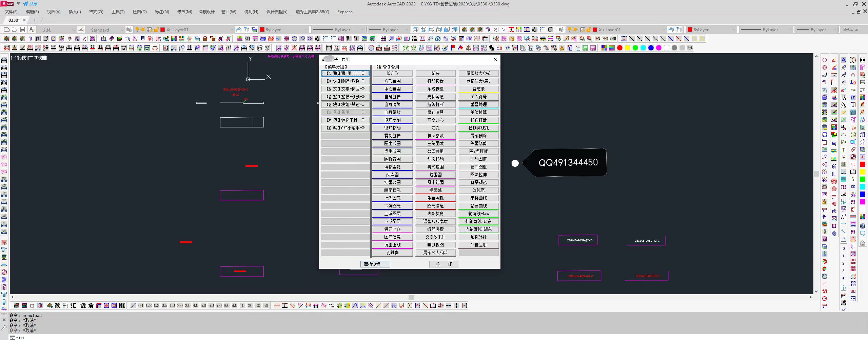Click the 面板设置... button
Image resolution: width=868 pixels, height=340 pixels.
click(x=375, y=264)
